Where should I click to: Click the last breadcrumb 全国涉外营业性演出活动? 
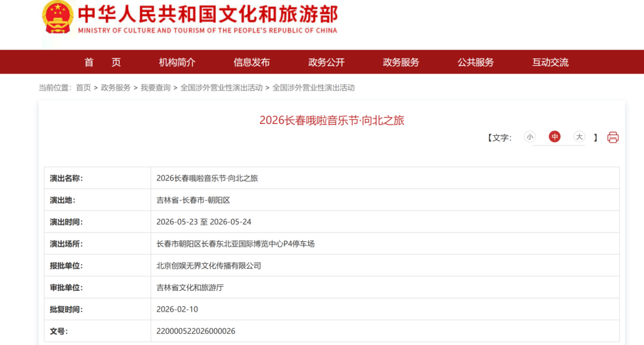[313, 88]
